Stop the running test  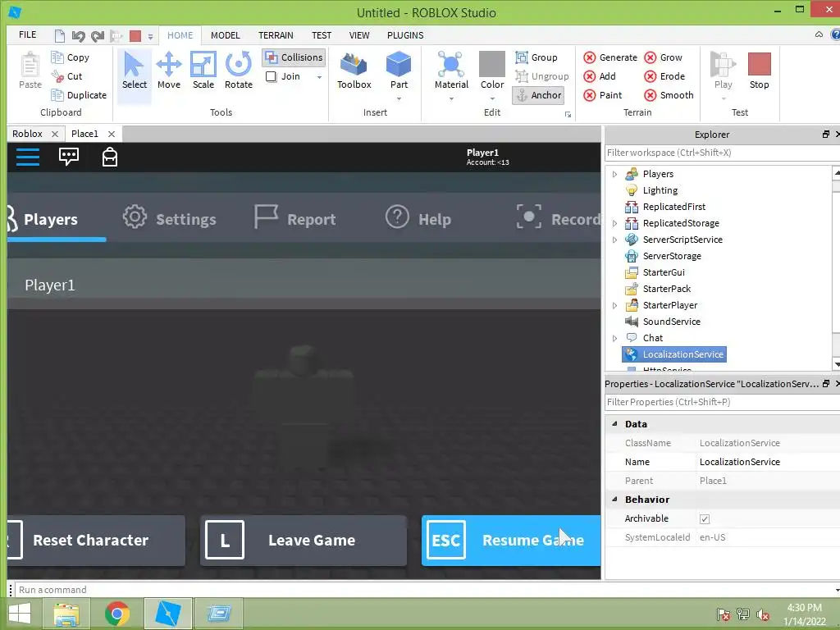click(x=759, y=71)
